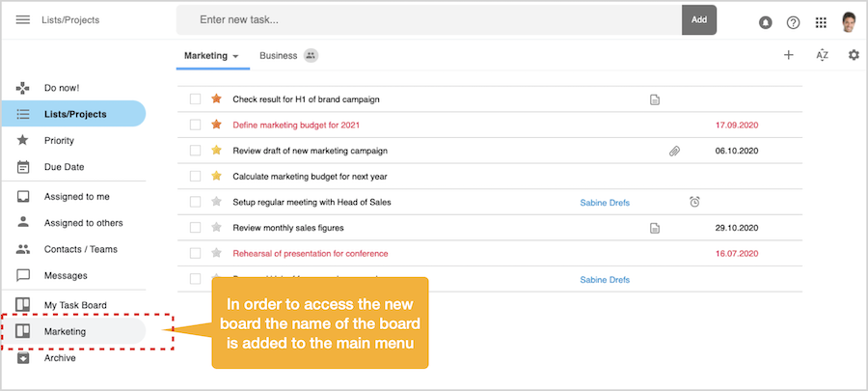
Task: Check off Setup regular meeting with Head of Sales
Action: point(195,202)
